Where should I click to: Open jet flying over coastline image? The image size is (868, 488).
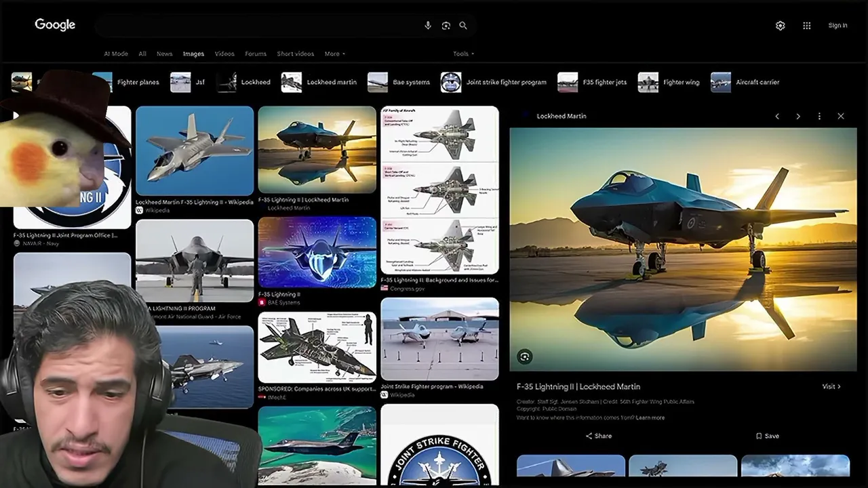tap(317, 445)
